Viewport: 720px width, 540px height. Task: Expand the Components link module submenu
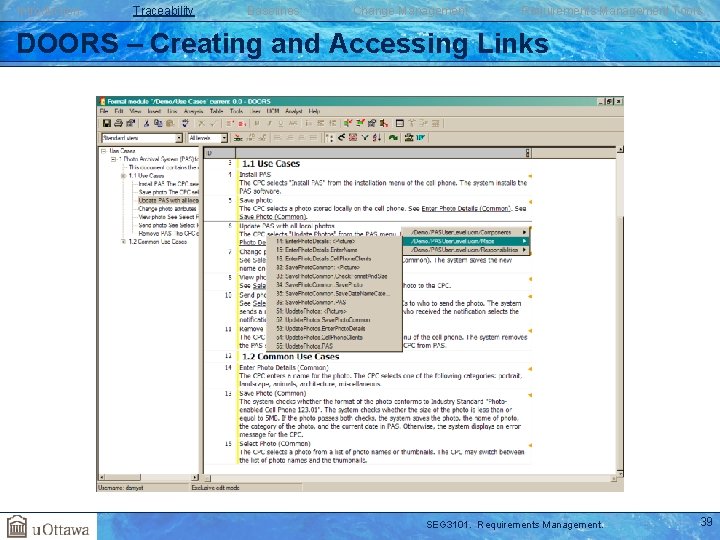click(466, 232)
